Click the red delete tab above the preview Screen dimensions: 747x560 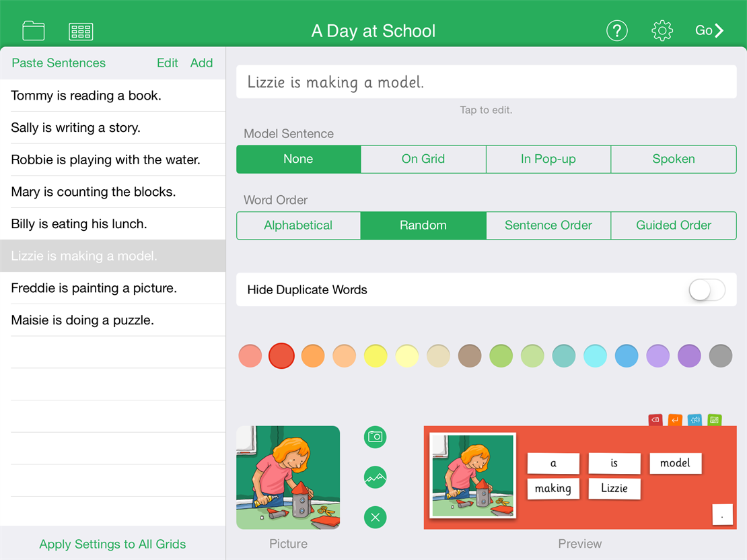655,420
